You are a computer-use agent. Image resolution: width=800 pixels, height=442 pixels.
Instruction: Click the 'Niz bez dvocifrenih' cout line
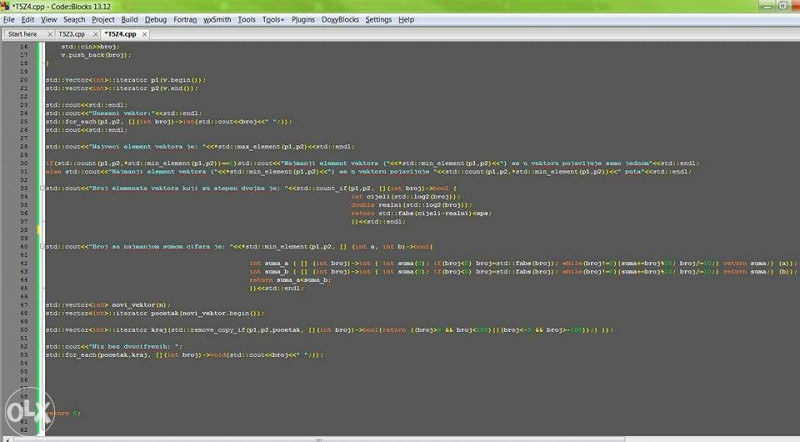(x=114, y=347)
